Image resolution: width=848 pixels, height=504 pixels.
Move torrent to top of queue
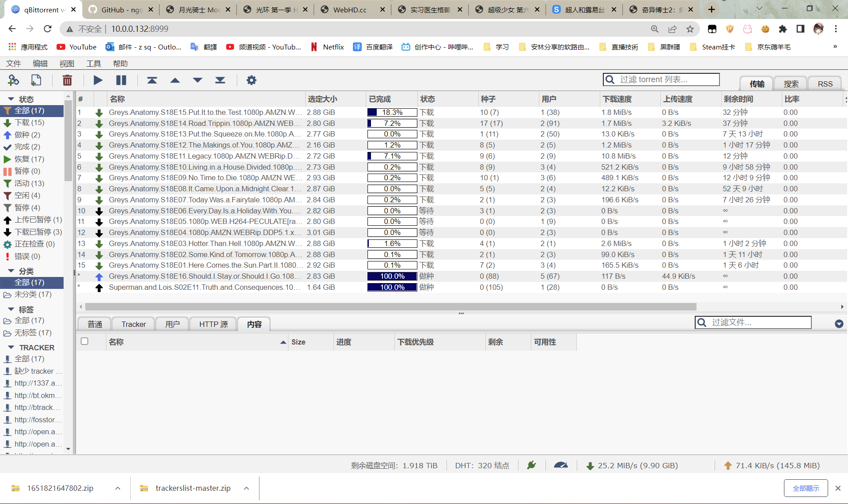pos(152,80)
